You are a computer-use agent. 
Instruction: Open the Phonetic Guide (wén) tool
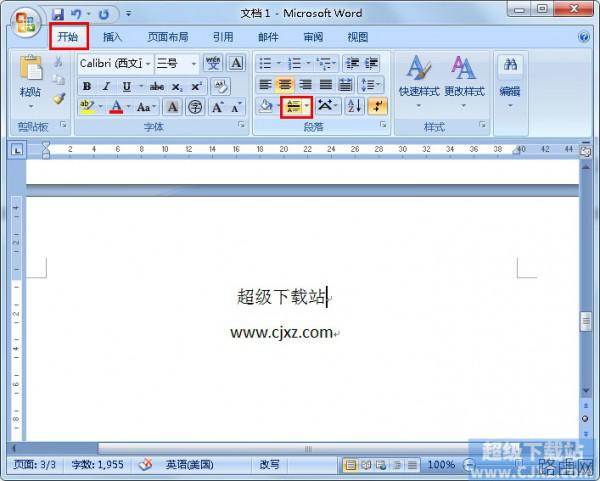(213, 63)
